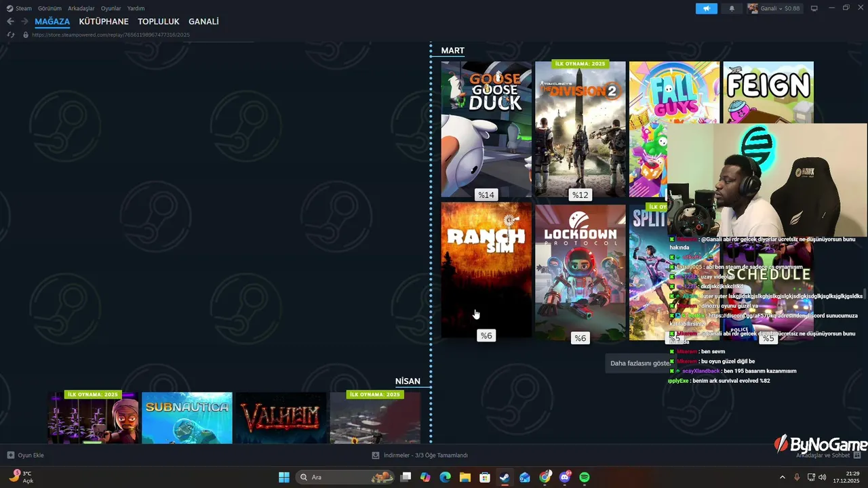Open 'Arkadaşlar ve Sohbet' friends chat
868x488 pixels.
pyautogui.click(x=823, y=455)
